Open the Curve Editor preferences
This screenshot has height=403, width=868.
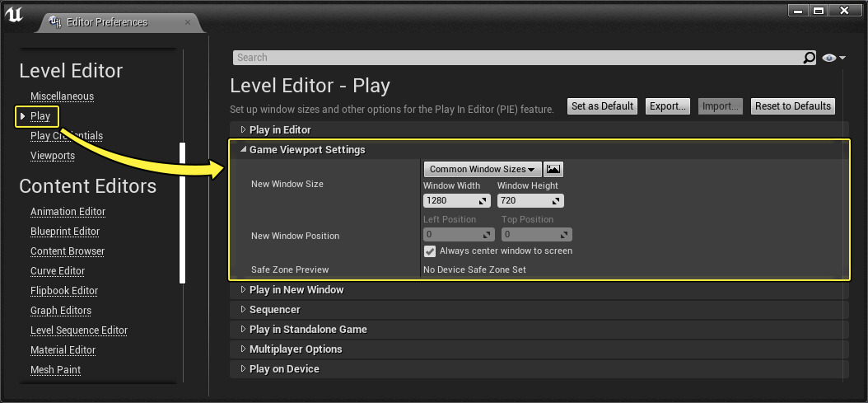(58, 271)
